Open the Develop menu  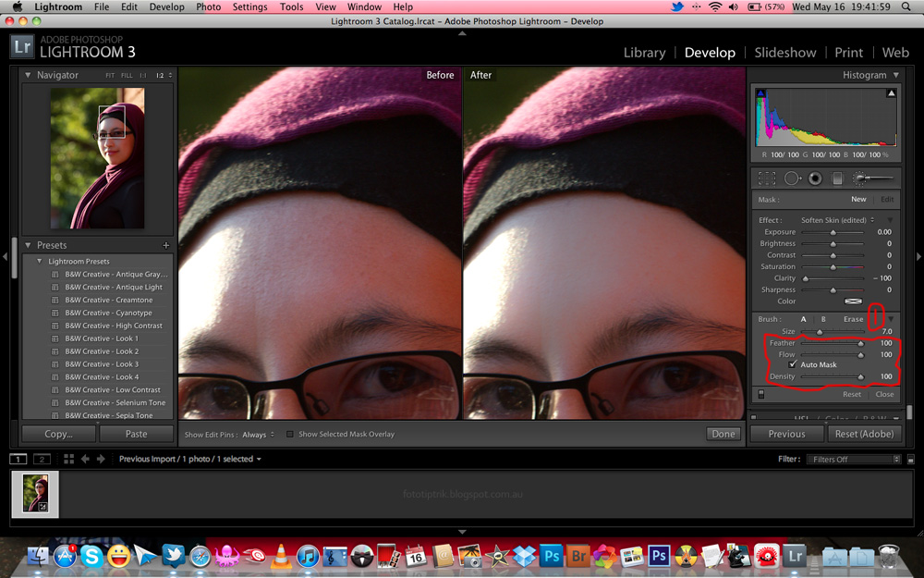[166, 7]
